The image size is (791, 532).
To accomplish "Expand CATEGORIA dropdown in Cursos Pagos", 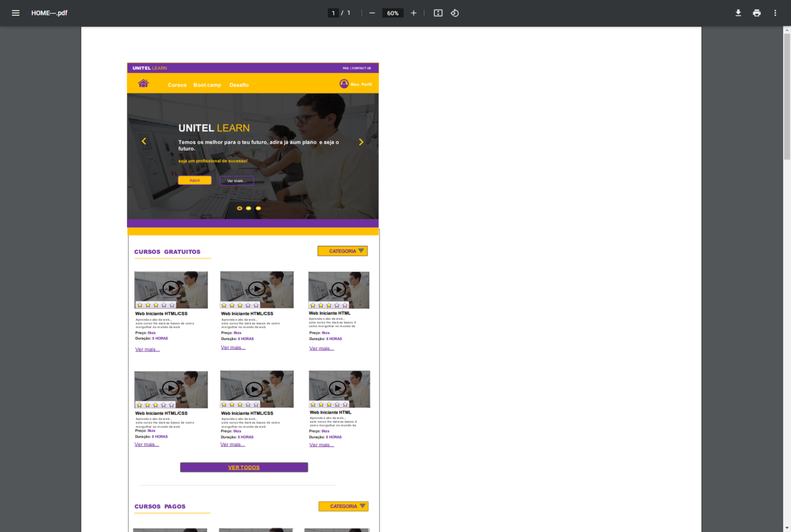I will click(344, 506).
